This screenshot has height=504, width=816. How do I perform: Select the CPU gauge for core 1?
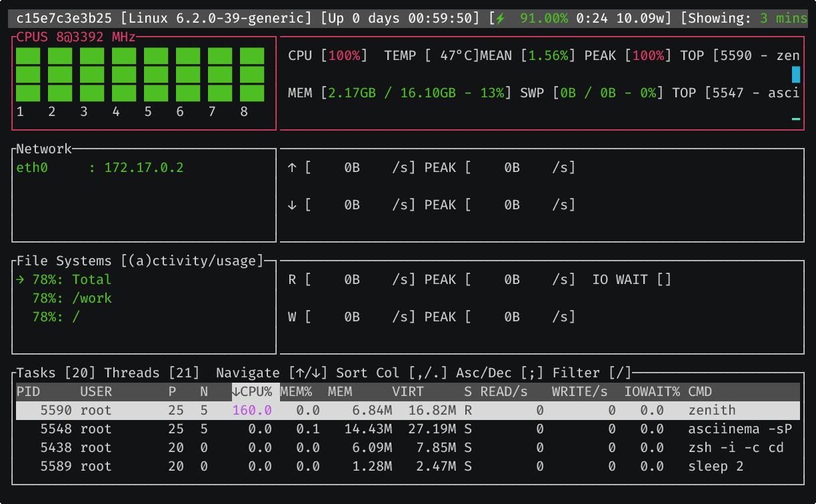pos(27,73)
